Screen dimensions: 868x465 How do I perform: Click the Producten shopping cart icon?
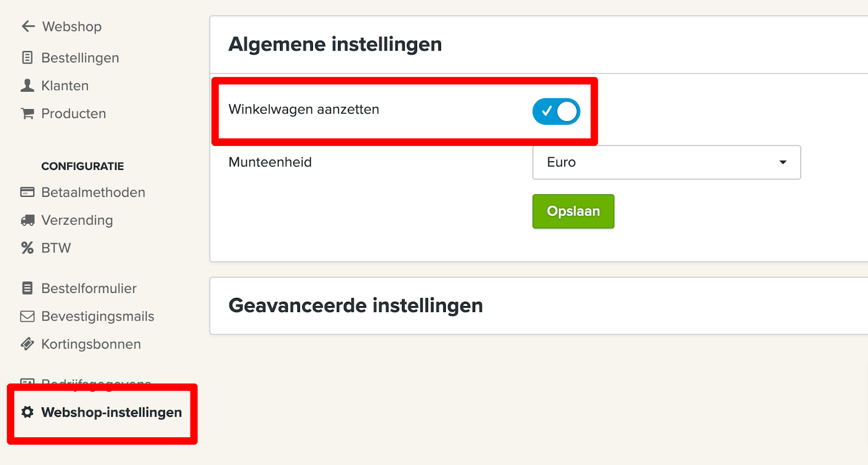tap(27, 113)
